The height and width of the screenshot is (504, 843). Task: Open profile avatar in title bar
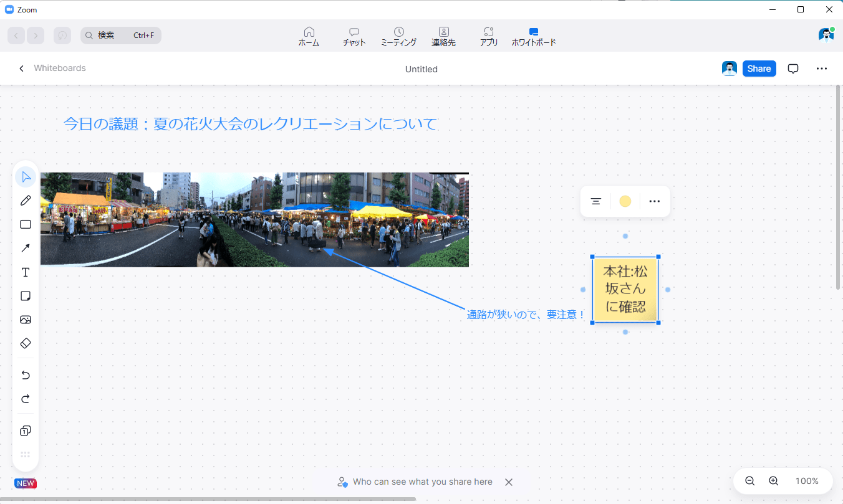pos(826,35)
